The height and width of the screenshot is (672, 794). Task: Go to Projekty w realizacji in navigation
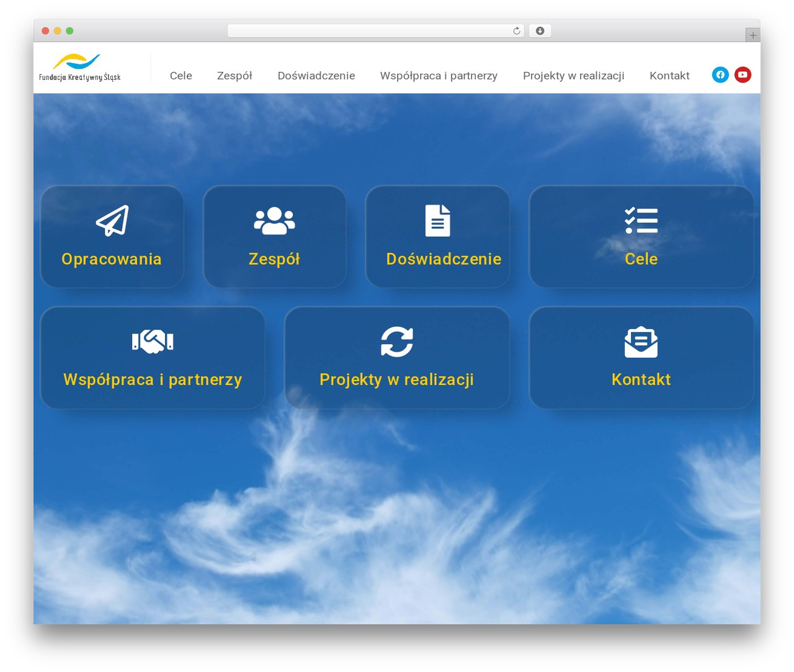(x=574, y=76)
